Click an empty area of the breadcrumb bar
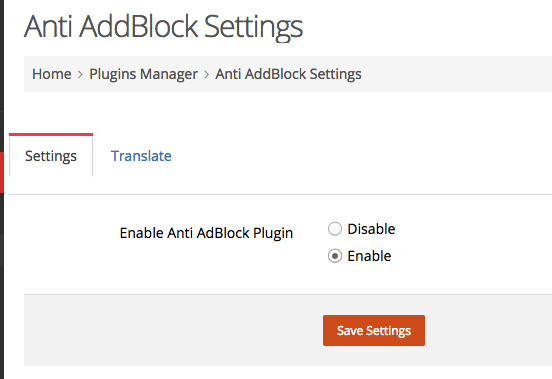The height and width of the screenshot is (379, 552). (x=458, y=74)
